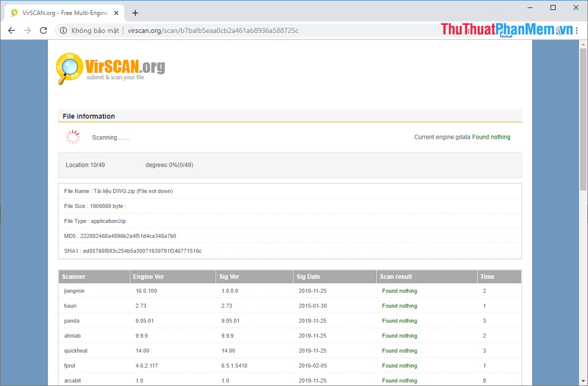The height and width of the screenshot is (386, 588).
Task: Click panda's 'Found nothing' scan result
Action: pos(399,321)
